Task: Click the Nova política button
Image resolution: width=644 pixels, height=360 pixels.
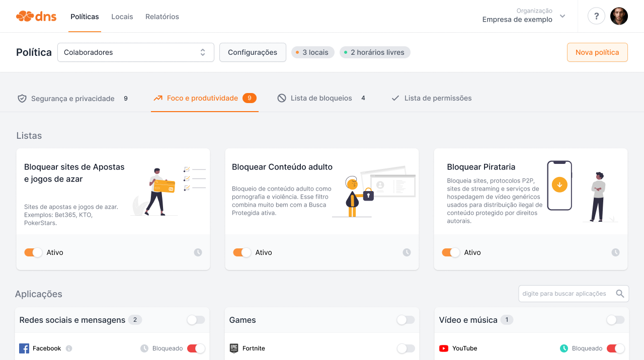Action: [x=597, y=52]
